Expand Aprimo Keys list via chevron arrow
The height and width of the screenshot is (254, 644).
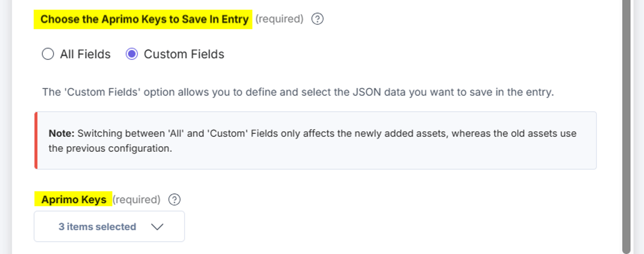(x=157, y=227)
